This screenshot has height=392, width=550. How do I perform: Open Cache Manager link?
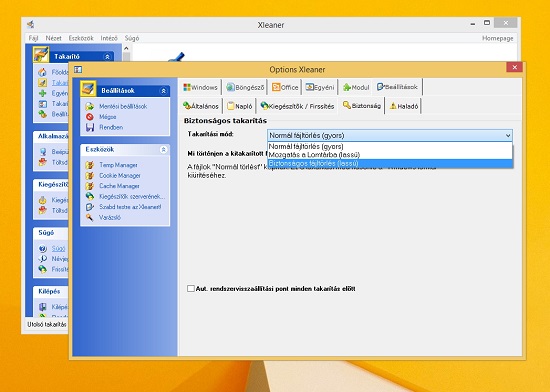point(119,186)
